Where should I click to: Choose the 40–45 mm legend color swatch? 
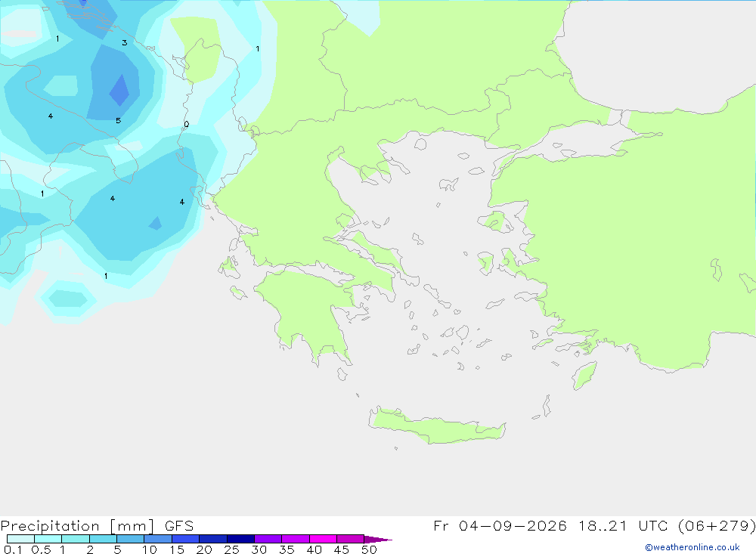(323, 539)
